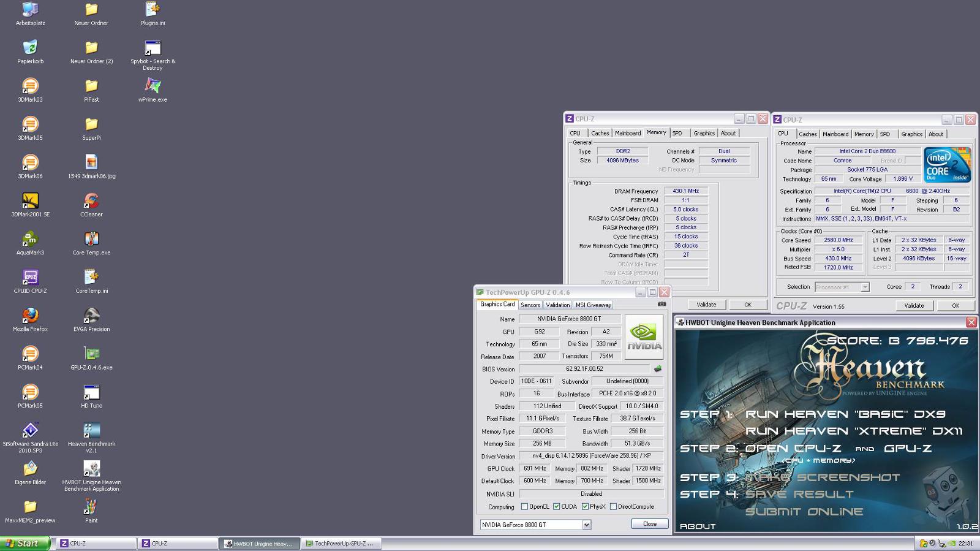The image size is (980, 551).
Task: Switch to TechPowerUp GPU-Z taskbar button
Action: (341, 543)
